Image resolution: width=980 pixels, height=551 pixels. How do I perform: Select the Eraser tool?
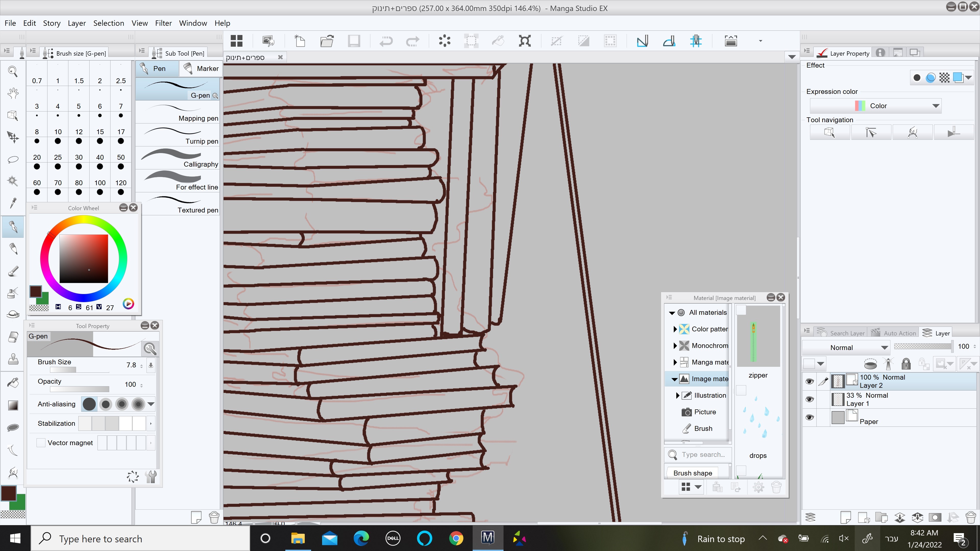(13, 337)
